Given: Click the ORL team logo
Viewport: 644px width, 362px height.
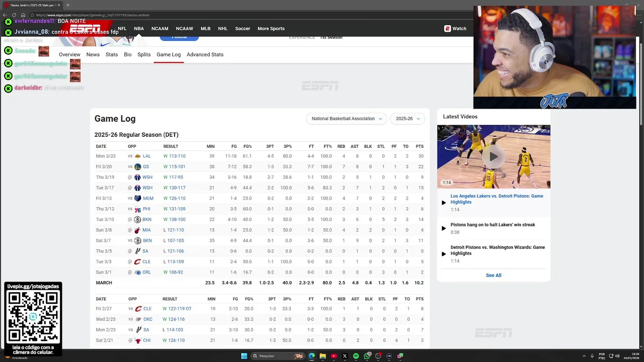Looking at the screenshot, I should click(x=137, y=273).
